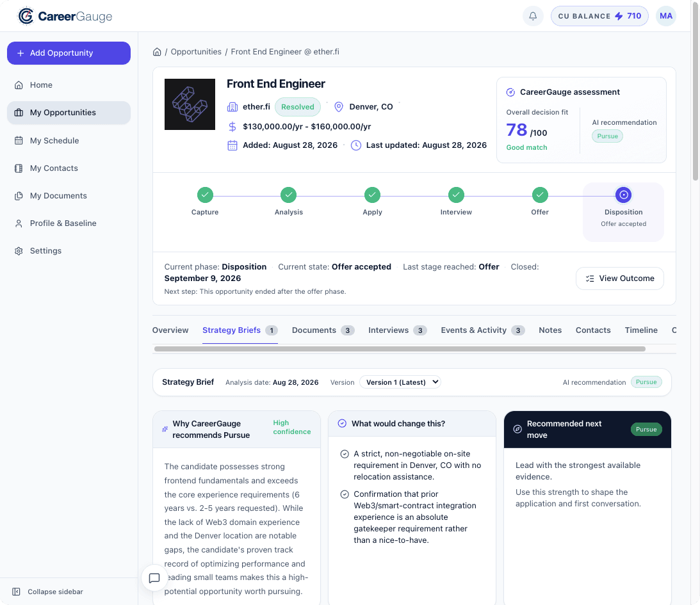
Task: Click the Home sidebar house icon
Action: click(x=19, y=85)
